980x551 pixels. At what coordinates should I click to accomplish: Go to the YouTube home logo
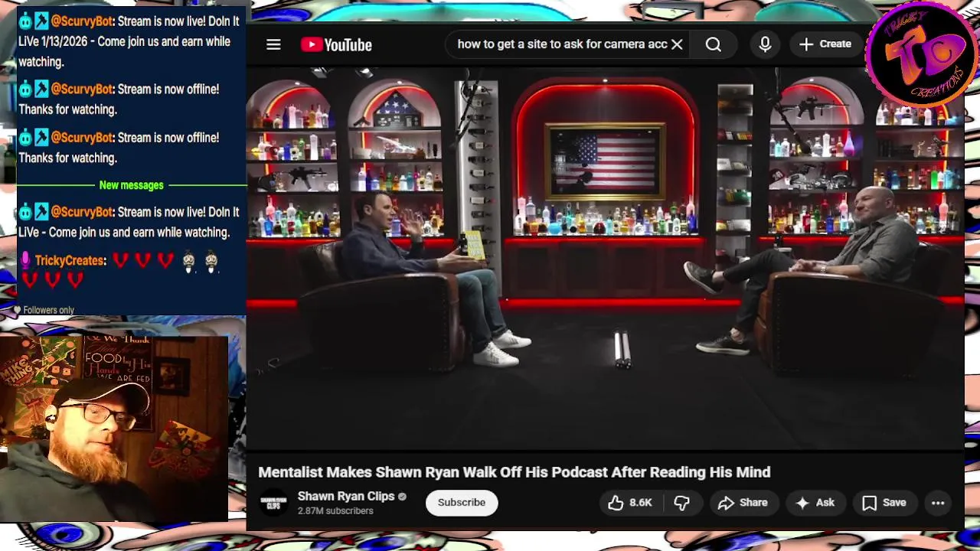pyautogui.click(x=336, y=44)
